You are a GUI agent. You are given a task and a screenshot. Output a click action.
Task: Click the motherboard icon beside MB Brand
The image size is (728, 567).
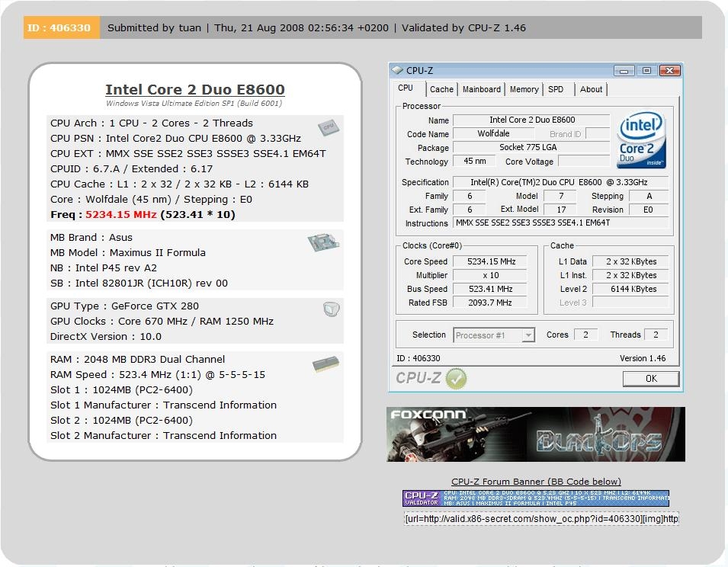[x=323, y=243]
